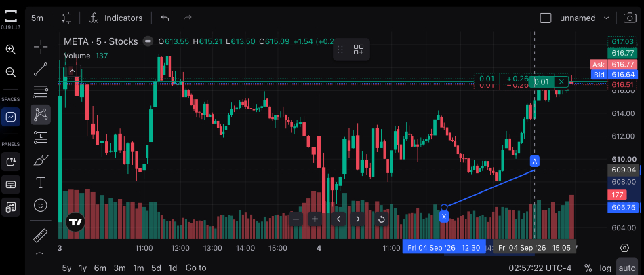The image size is (644, 275).
Task: Select the 1d date range
Action: coord(173,268)
